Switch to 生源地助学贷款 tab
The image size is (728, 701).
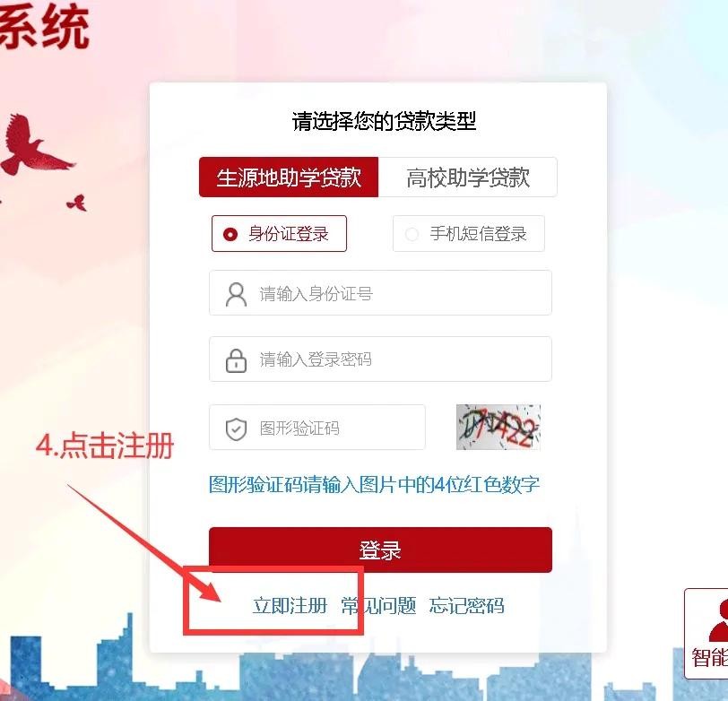289,177
